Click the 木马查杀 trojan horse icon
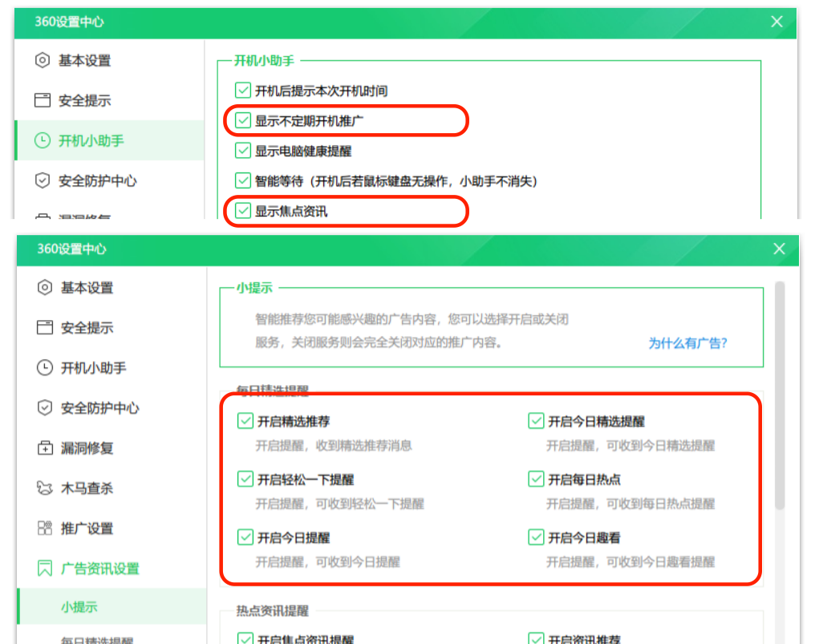 [x=46, y=488]
